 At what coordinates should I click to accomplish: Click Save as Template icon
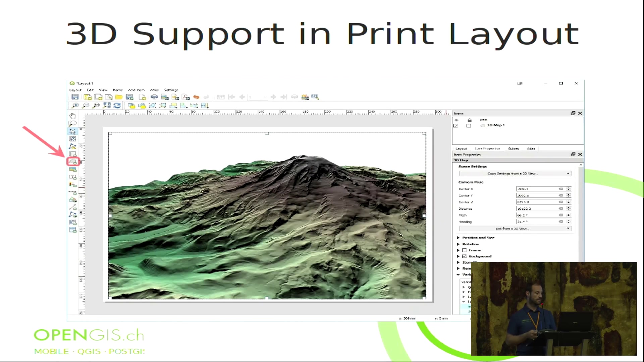click(x=129, y=97)
